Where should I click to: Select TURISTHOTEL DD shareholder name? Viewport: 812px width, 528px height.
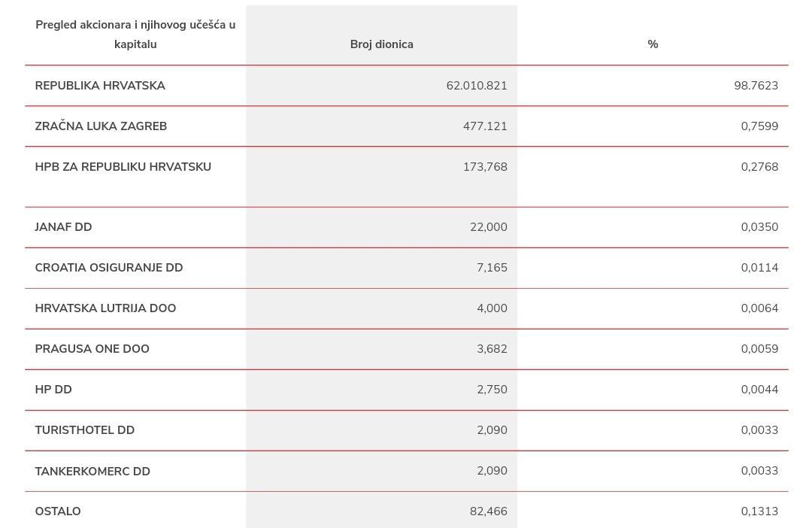pyautogui.click(x=84, y=430)
